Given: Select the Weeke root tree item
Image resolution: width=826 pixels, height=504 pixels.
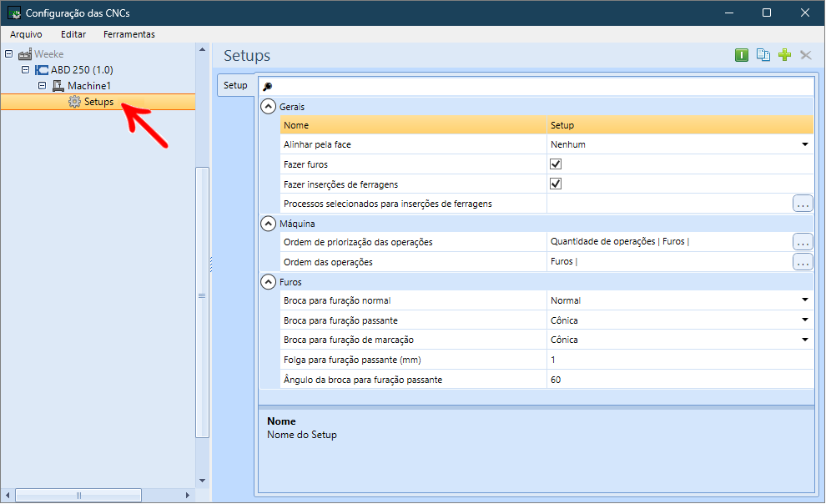Looking at the screenshot, I should point(49,54).
